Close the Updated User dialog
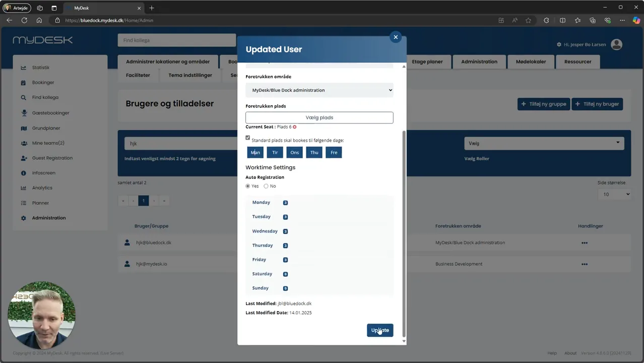Viewport: 644px width, 363px height. click(x=396, y=37)
